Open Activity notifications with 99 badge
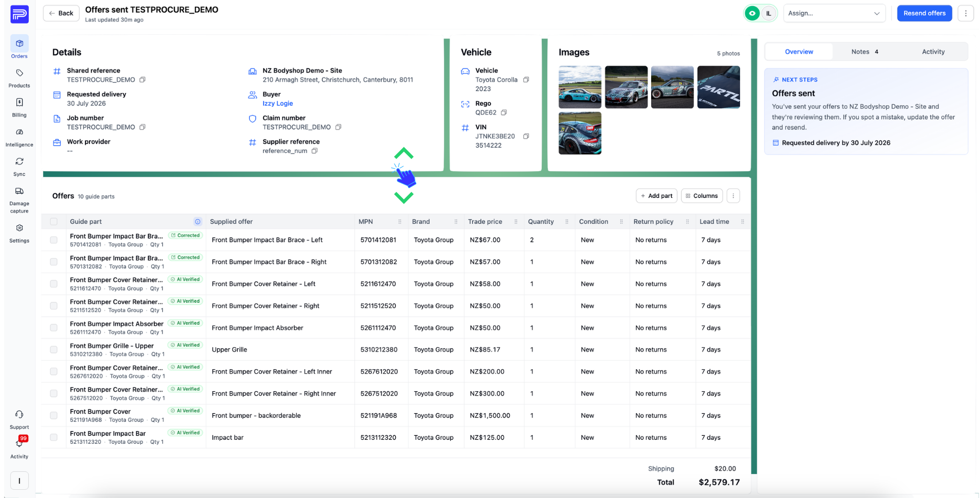This screenshot has height=498, width=980. point(19,447)
